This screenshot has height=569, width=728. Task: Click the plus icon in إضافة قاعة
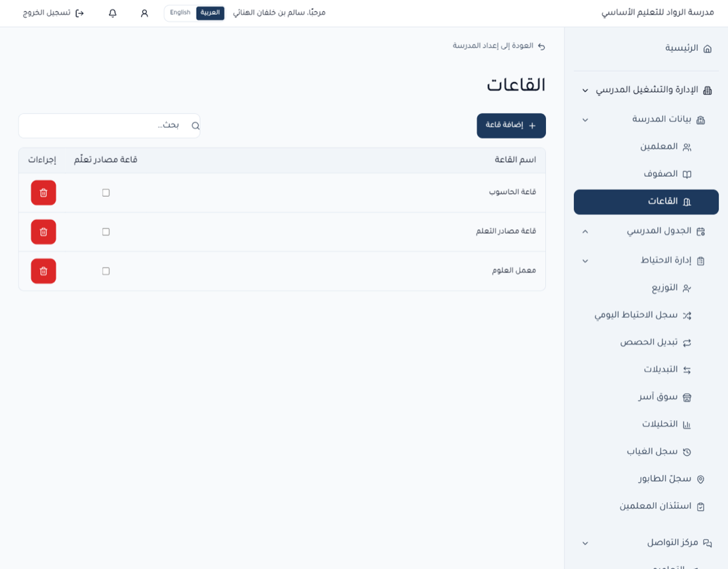click(x=532, y=125)
